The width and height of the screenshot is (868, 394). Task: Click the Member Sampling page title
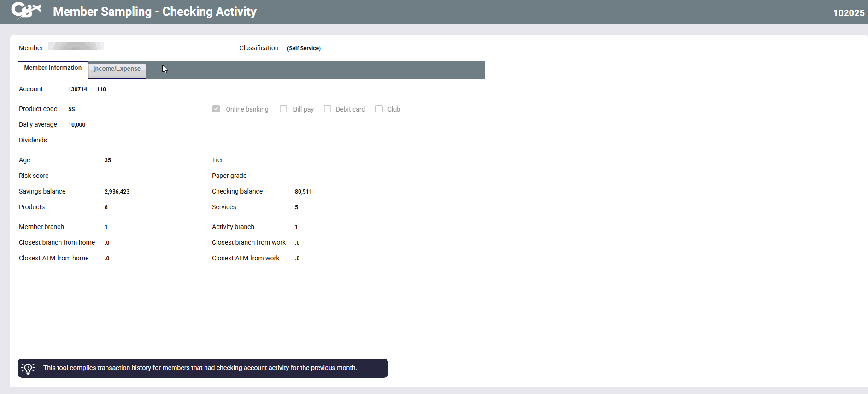155,12
